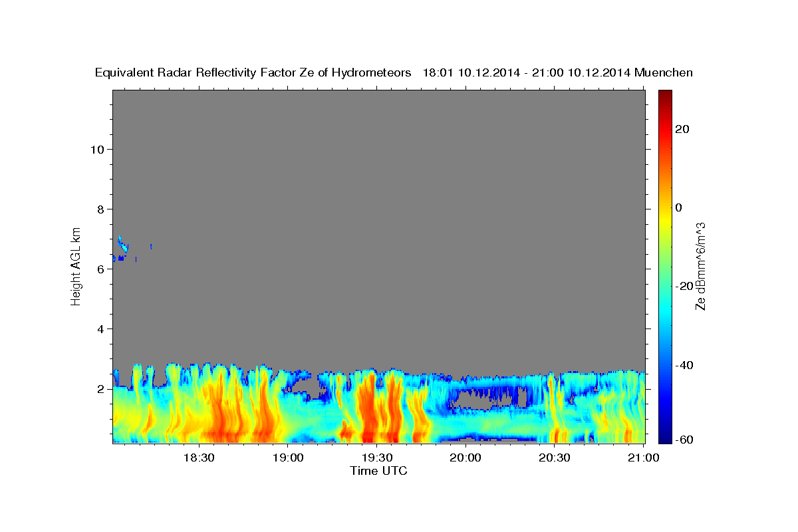Viewport: 798px width, 532px height.
Task: Click the '20:00' time tick label
Action: coord(465,458)
